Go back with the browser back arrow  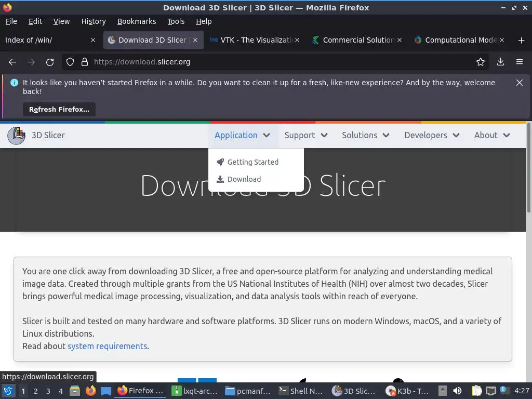pos(12,62)
